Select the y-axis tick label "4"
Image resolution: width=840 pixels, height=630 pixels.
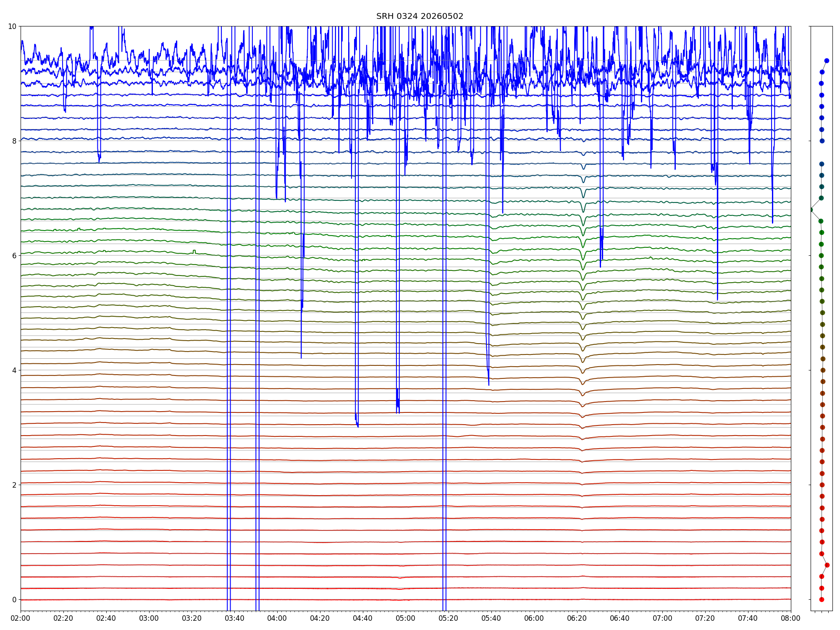coord(15,370)
